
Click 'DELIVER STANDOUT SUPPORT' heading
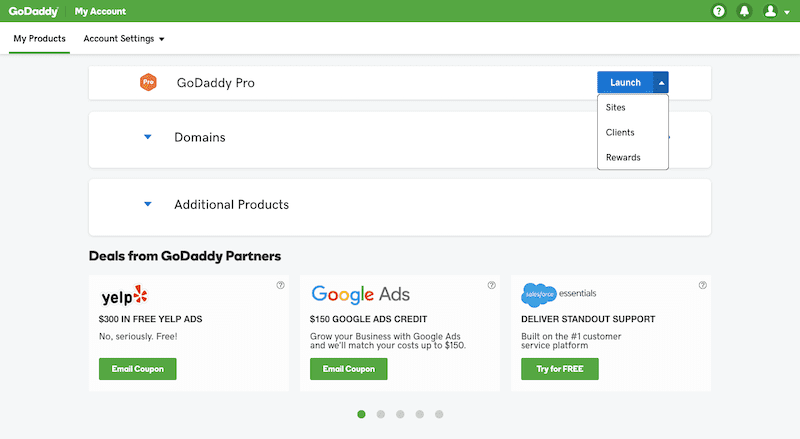[588, 319]
